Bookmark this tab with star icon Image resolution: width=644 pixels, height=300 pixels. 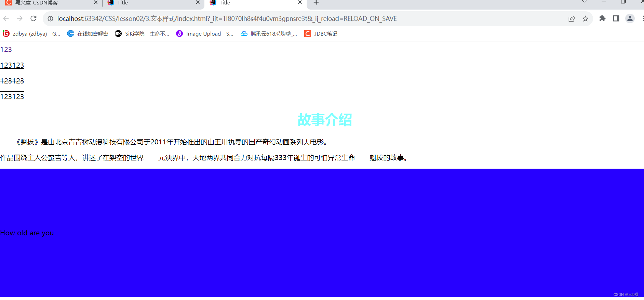point(585,19)
